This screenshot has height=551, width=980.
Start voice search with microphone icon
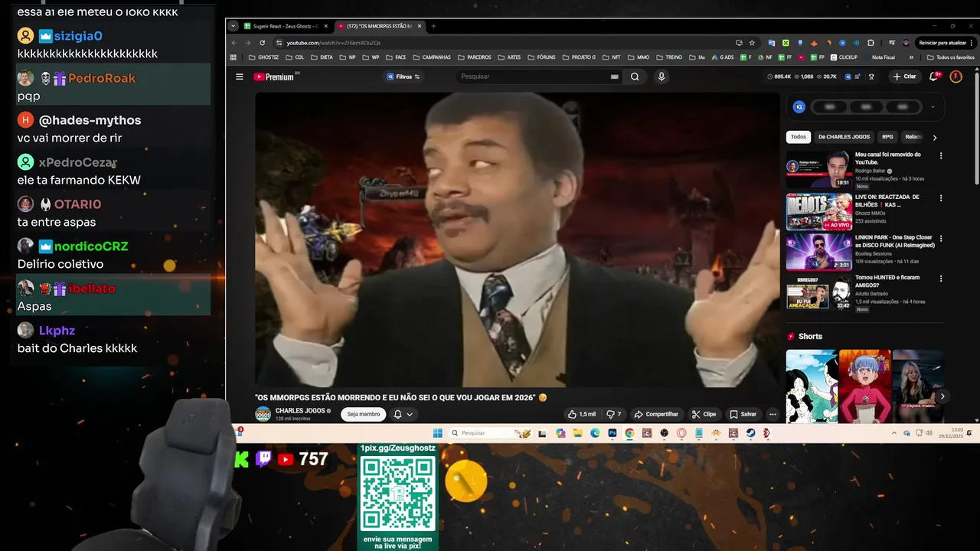pyautogui.click(x=661, y=77)
